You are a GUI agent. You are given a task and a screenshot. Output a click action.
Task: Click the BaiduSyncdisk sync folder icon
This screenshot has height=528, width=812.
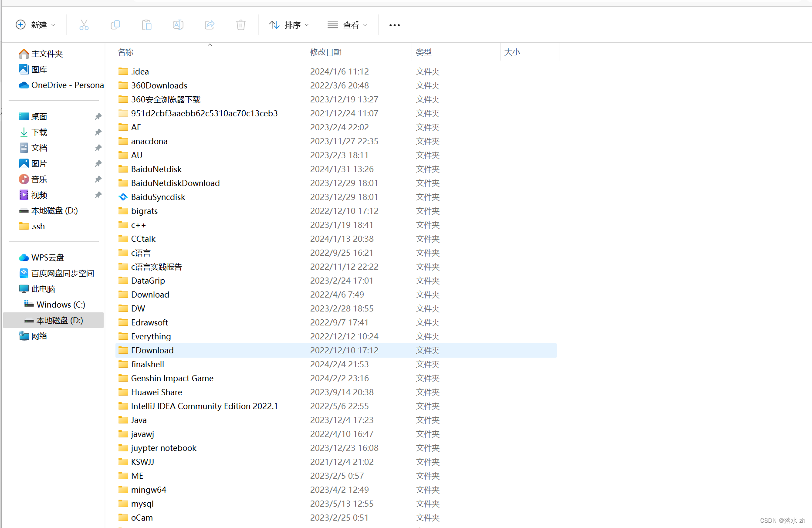click(x=123, y=197)
